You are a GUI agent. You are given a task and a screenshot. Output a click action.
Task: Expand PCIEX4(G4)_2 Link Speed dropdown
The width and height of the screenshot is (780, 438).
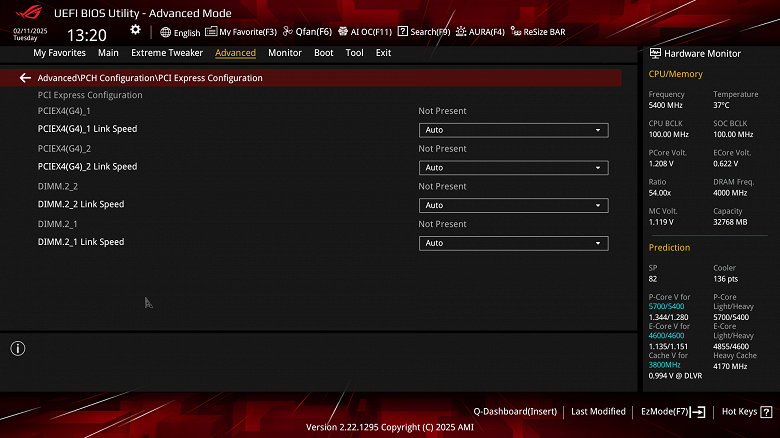(513, 168)
